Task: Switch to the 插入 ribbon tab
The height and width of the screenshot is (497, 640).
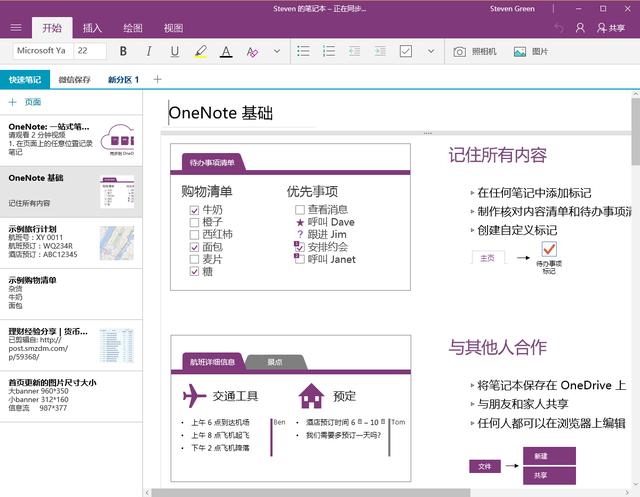Action: [x=92, y=28]
